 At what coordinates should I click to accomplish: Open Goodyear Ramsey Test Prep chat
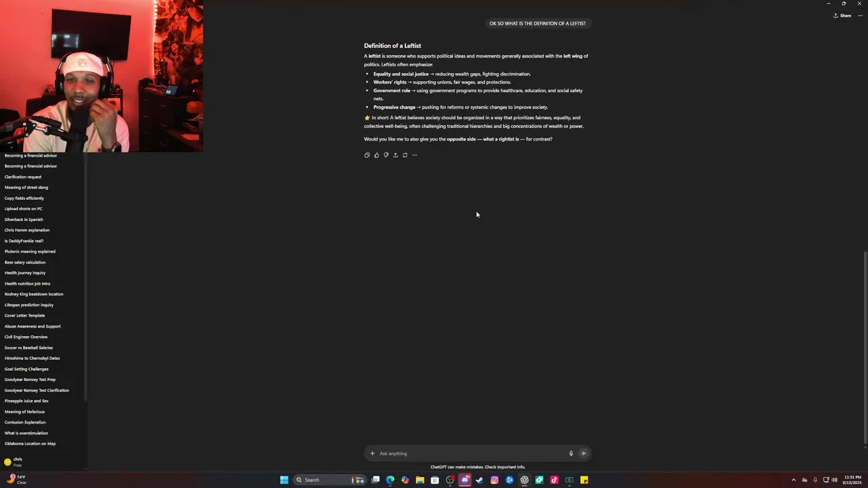click(31, 380)
